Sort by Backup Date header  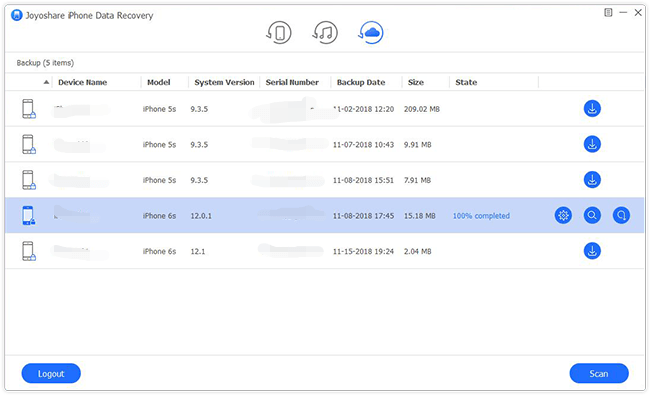coord(361,82)
